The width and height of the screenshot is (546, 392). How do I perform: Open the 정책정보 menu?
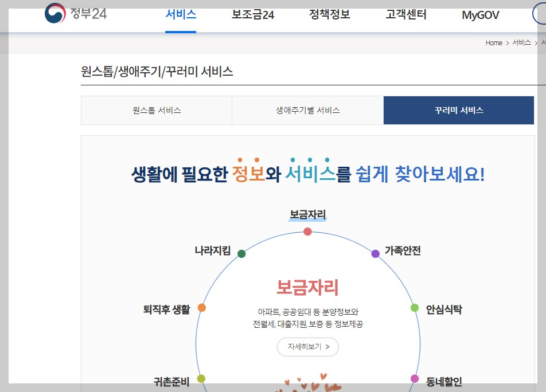pyautogui.click(x=329, y=14)
